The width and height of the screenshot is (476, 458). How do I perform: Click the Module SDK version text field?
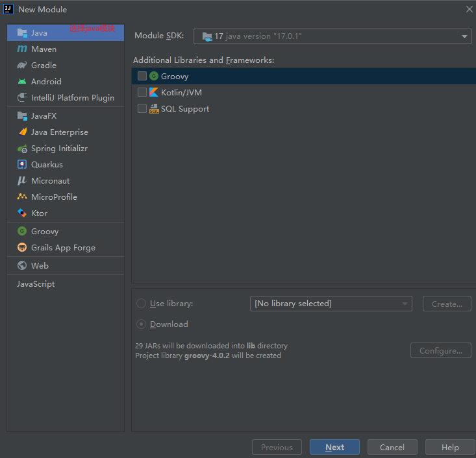pyautogui.click(x=332, y=36)
